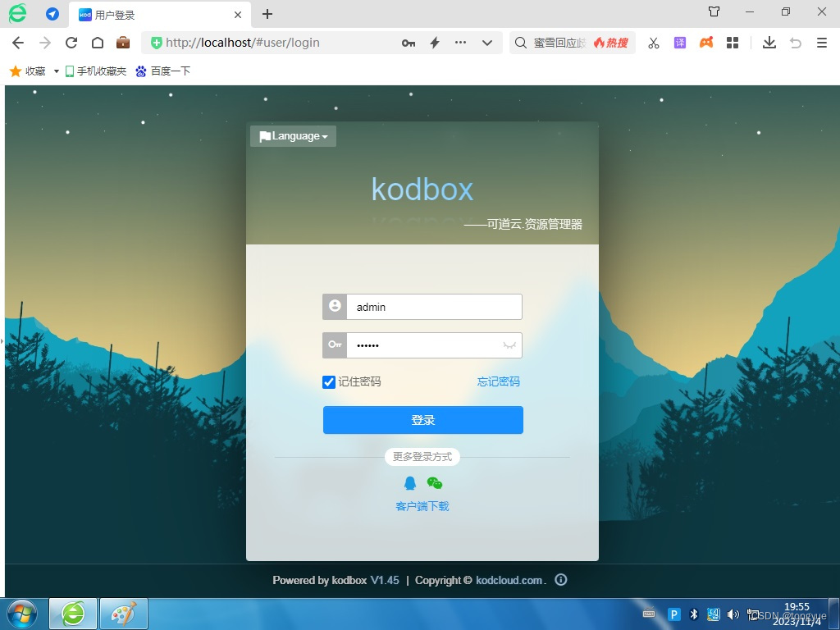Screen dimensions: 840x630
Task: Log in with the QQ penguin icon
Action: point(410,483)
